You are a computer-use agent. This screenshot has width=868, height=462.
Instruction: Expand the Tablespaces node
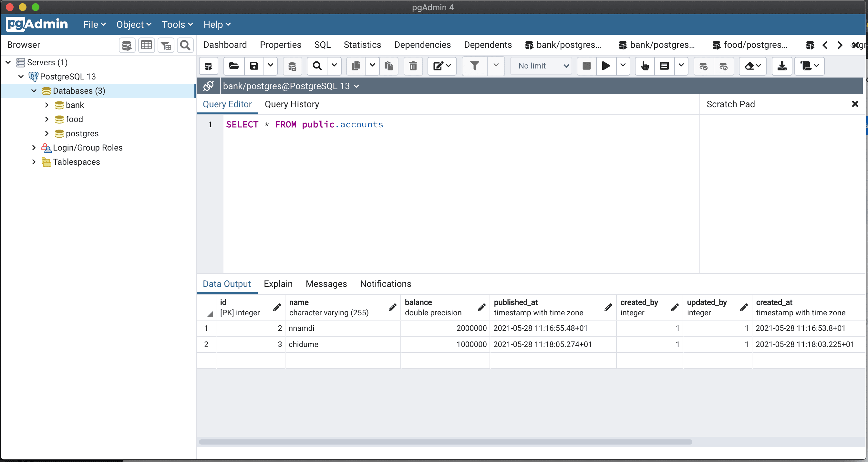[34, 162]
